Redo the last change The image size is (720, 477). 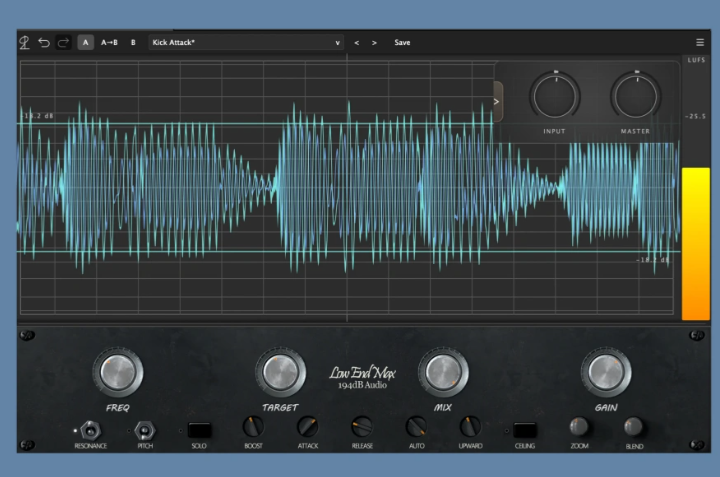click(63, 43)
